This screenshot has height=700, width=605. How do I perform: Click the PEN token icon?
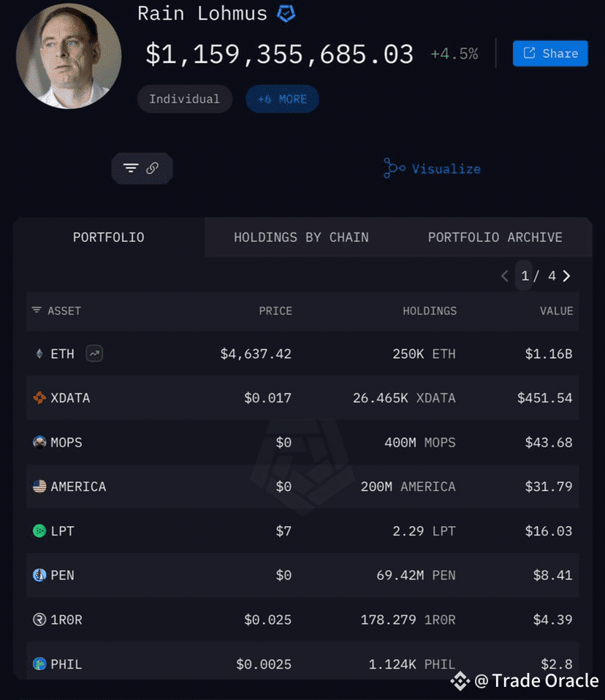click(x=39, y=575)
